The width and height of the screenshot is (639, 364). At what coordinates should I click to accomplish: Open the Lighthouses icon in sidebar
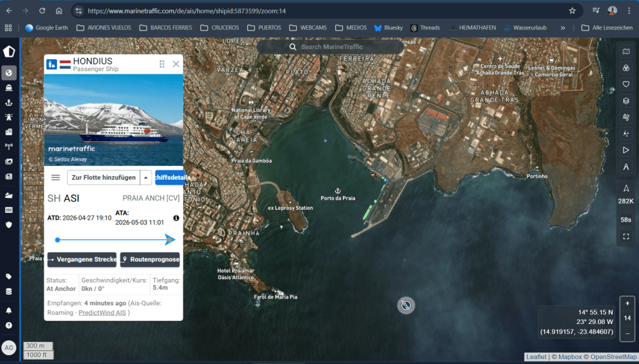coord(9,117)
